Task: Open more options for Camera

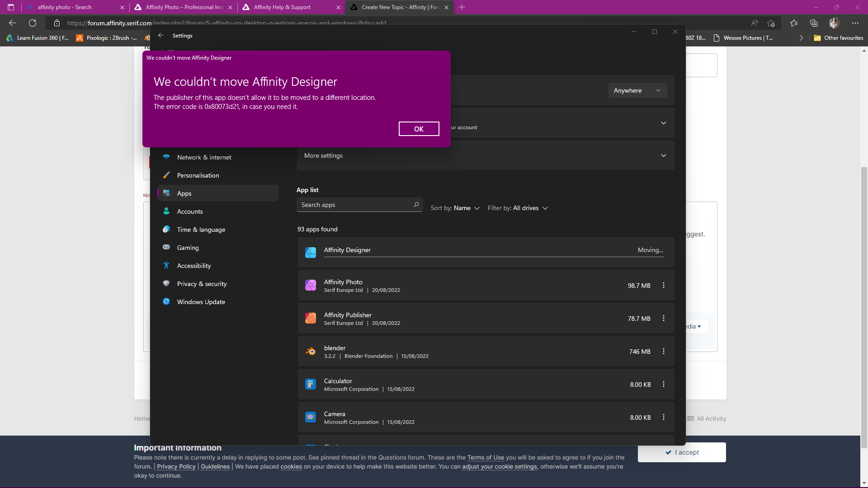Action: pos(663,418)
